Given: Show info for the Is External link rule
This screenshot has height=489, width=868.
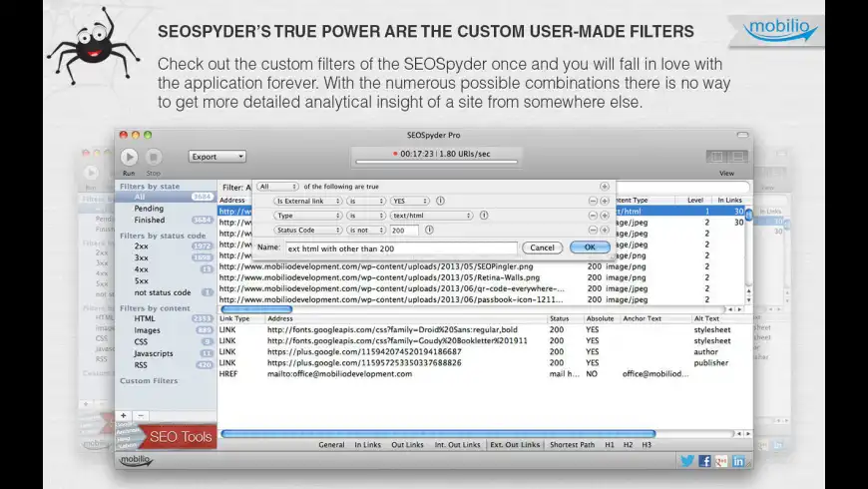Looking at the screenshot, I should (x=440, y=201).
